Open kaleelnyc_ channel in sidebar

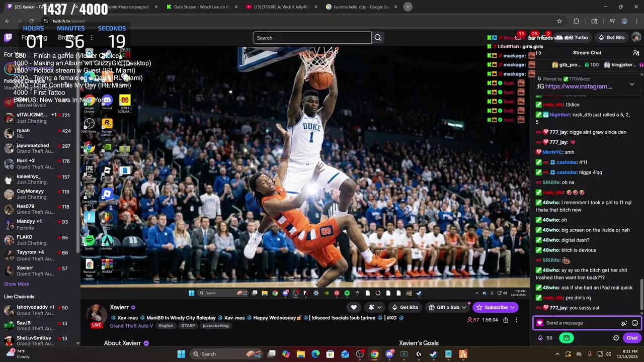[39, 179]
